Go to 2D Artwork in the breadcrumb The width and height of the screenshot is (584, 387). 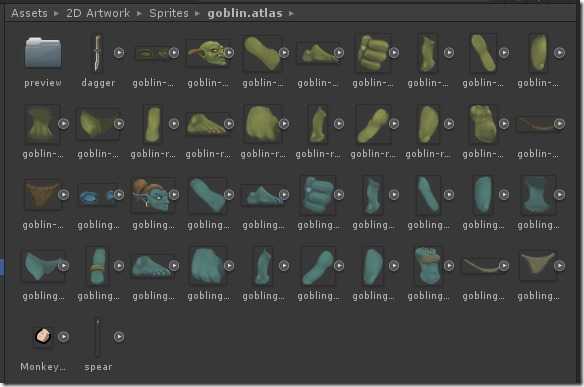[x=98, y=13]
